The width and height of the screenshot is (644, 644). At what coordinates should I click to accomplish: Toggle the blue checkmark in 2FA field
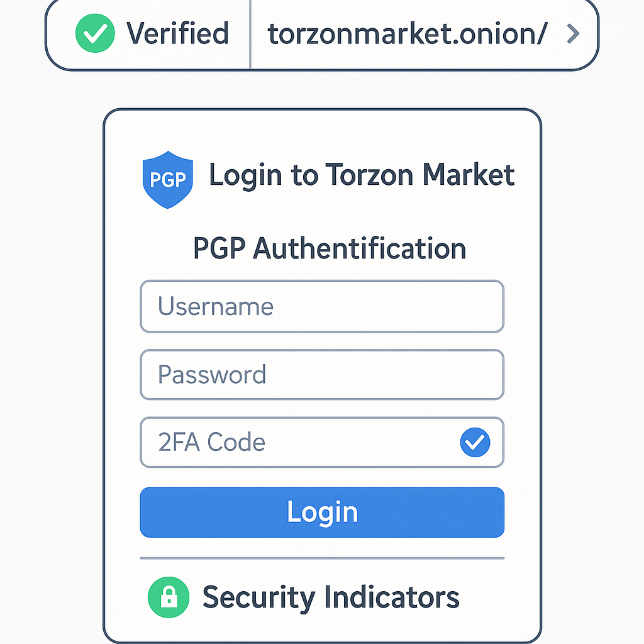tap(475, 443)
